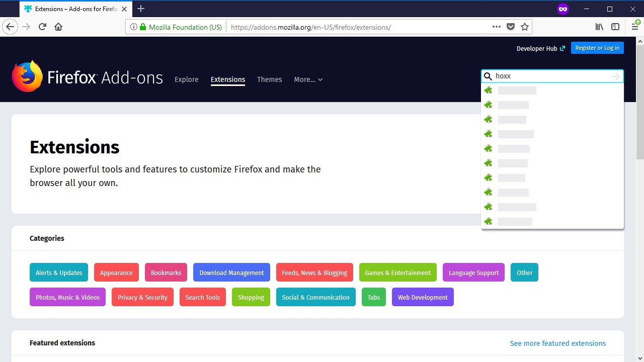Open page actions three-dot menu
Viewport: 644px width, 362px height.
click(497, 27)
